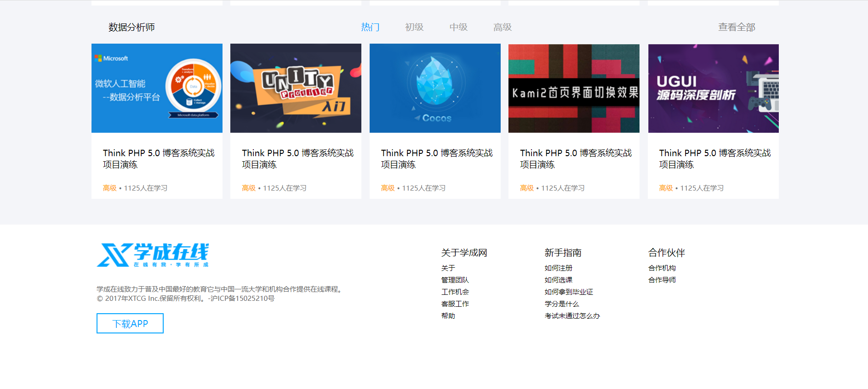Open the 合作机构 link
The width and height of the screenshot is (868, 389).
(x=662, y=268)
